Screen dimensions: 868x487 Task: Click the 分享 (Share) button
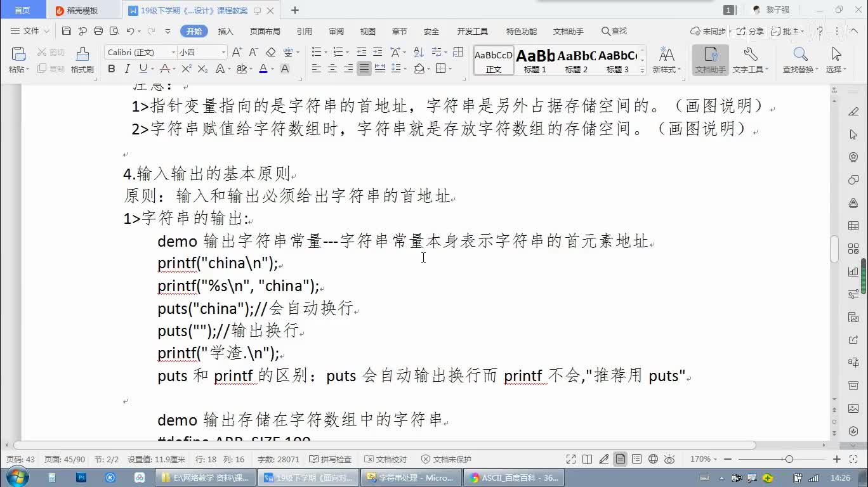(x=749, y=31)
